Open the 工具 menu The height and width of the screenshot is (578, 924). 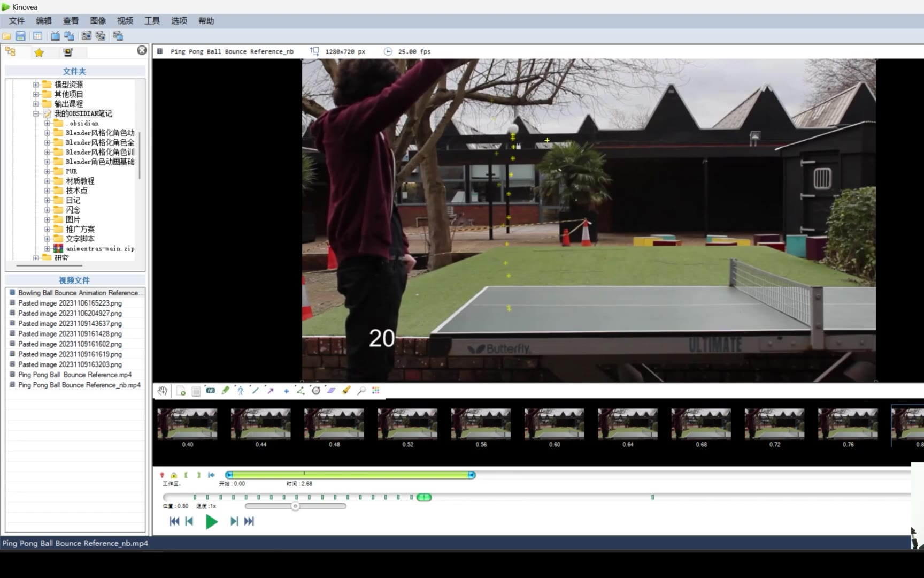click(x=152, y=21)
